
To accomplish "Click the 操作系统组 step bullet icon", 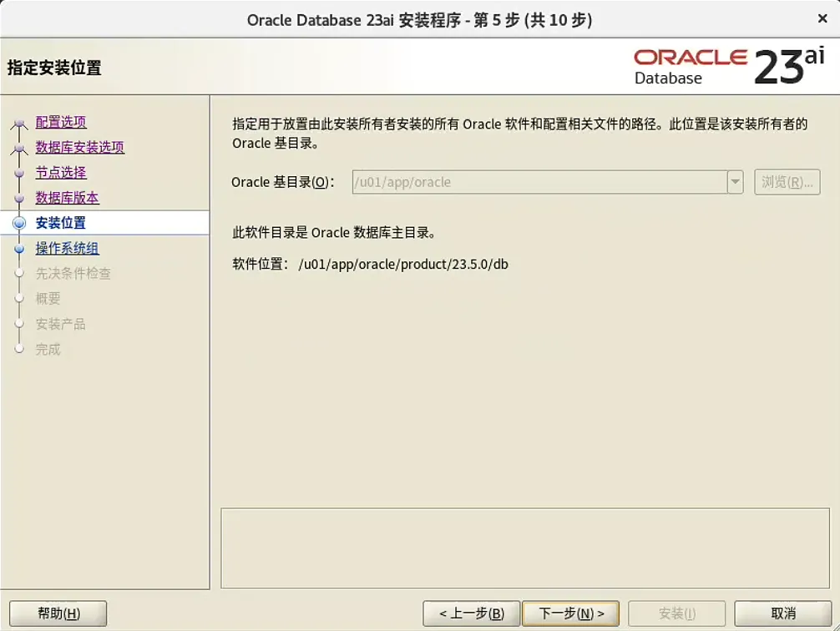I will coord(20,248).
